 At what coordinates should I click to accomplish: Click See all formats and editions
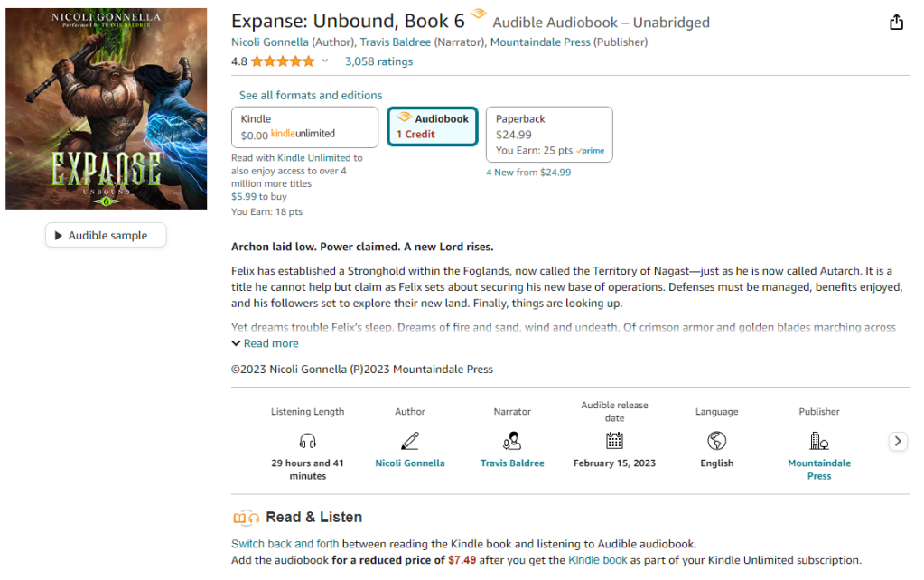pyautogui.click(x=311, y=95)
